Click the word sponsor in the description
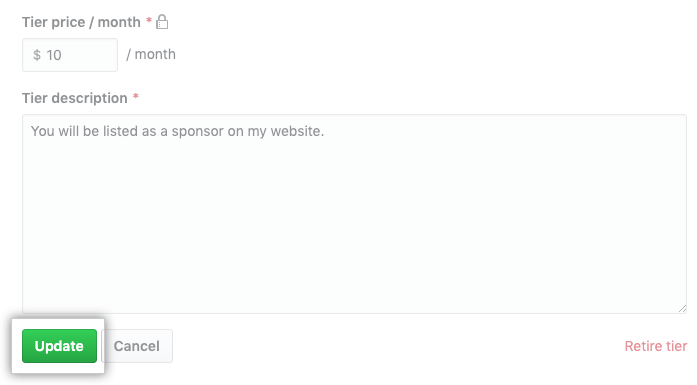The image size is (697, 385). (x=198, y=132)
